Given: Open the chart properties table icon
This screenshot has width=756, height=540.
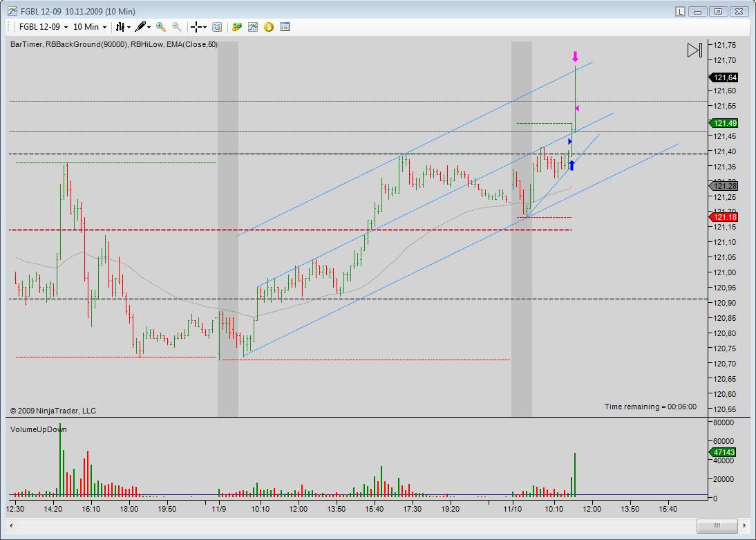Looking at the screenshot, I should pyautogui.click(x=285, y=27).
